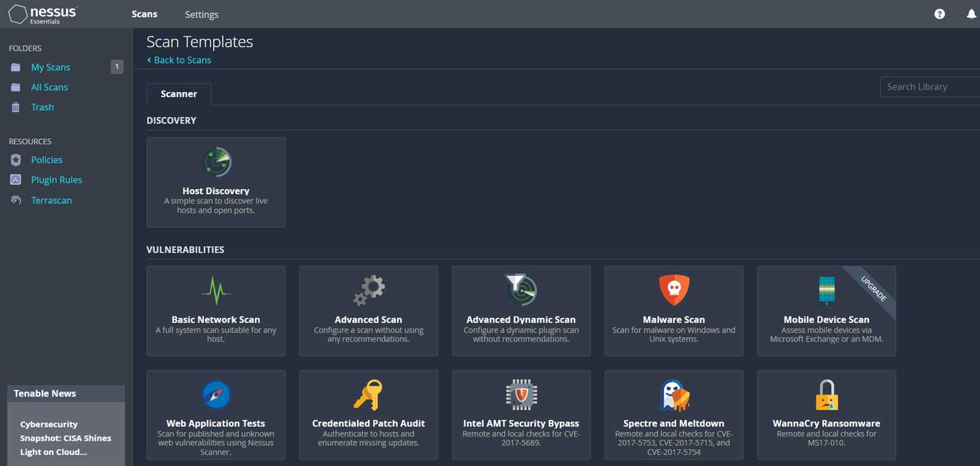Viewport: 980px width, 466px height.
Task: Open the Scans top menu
Action: pyautogui.click(x=145, y=14)
